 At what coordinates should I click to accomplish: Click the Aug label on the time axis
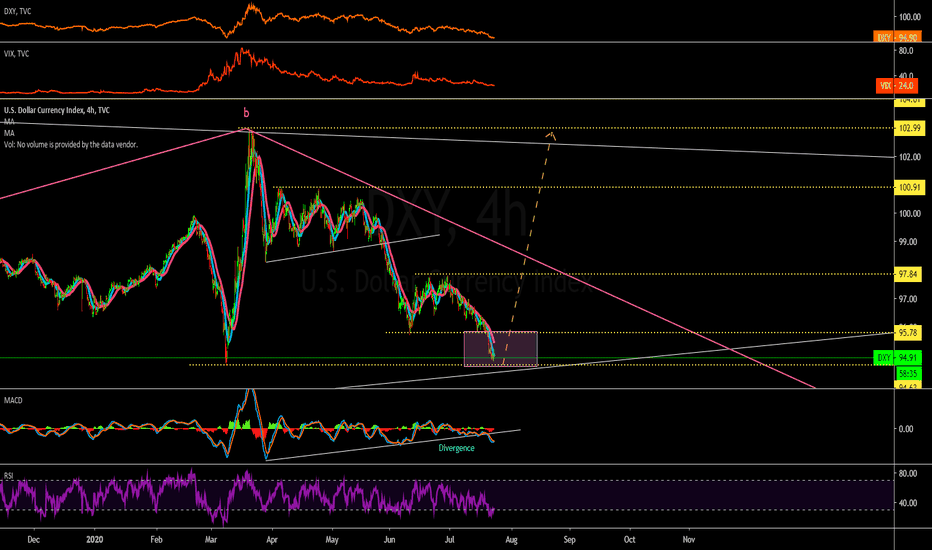click(x=511, y=539)
